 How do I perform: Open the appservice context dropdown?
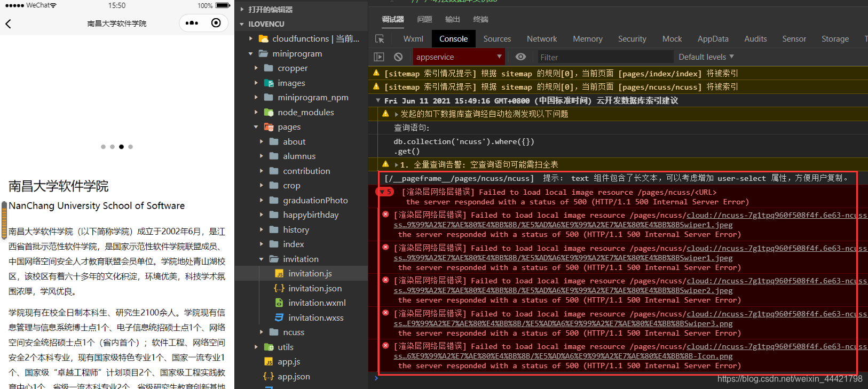click(459, 57)
